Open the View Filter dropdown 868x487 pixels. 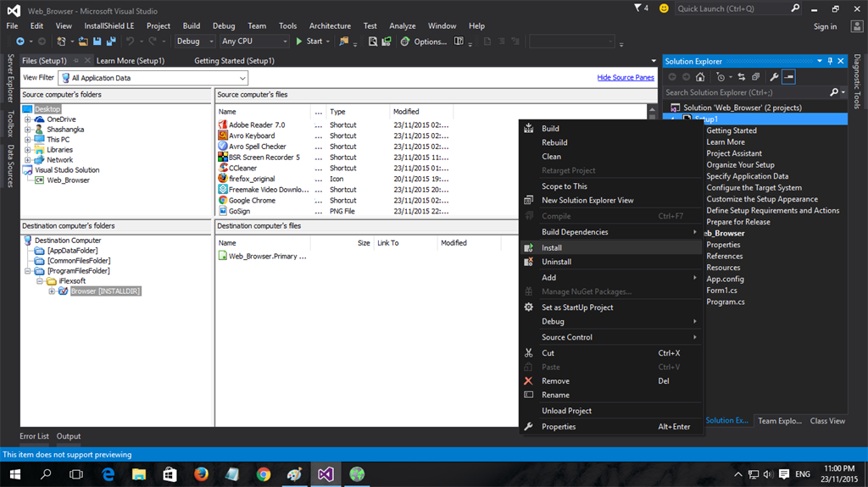pos(242,78)
